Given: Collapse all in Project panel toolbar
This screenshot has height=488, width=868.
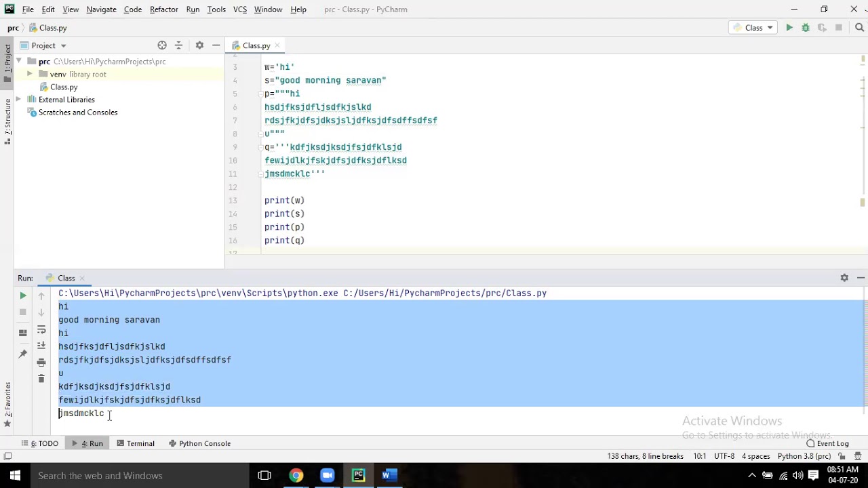Looking at the screenshot, I should 179,45.
